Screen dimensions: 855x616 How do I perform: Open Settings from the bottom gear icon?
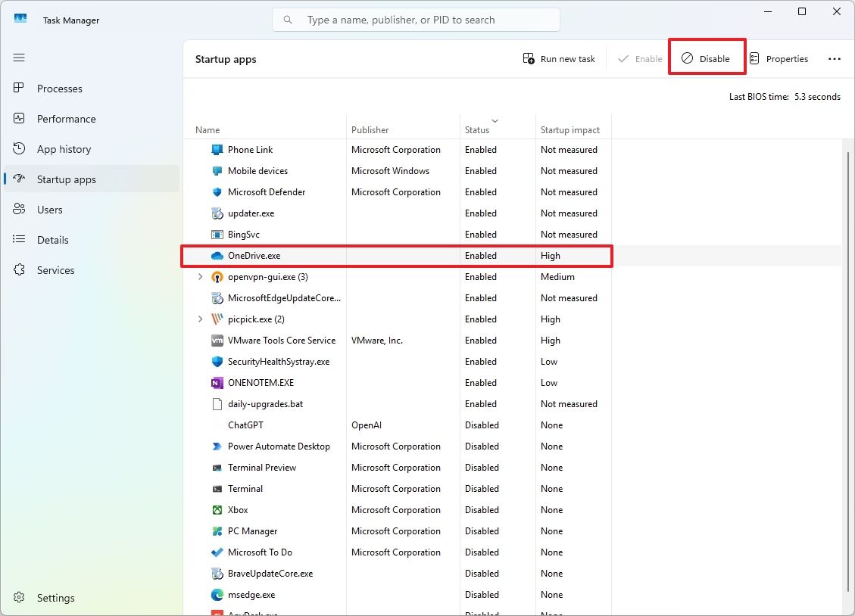(19, 598)
